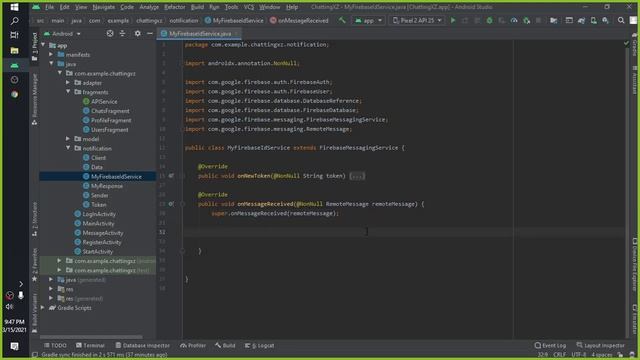Open Project panel gear settings
Viewport: 640px width, 360px height.
tap(138, 33)
